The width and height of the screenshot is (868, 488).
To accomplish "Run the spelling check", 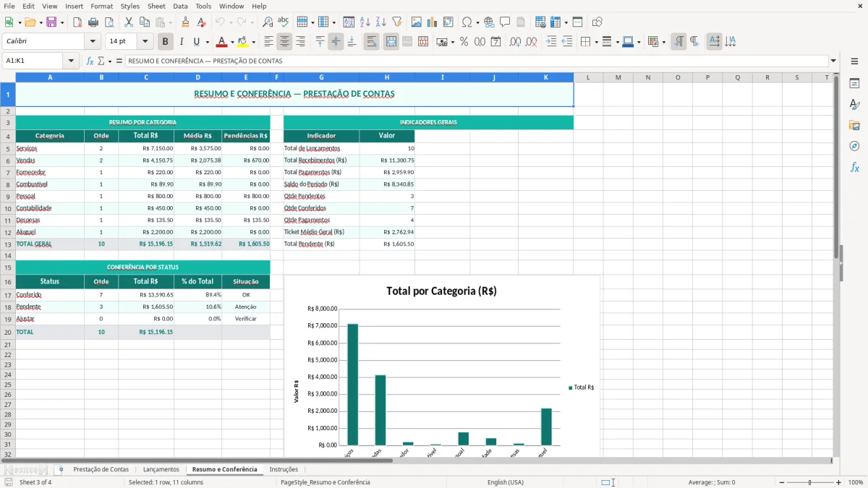I will point(284,22).
